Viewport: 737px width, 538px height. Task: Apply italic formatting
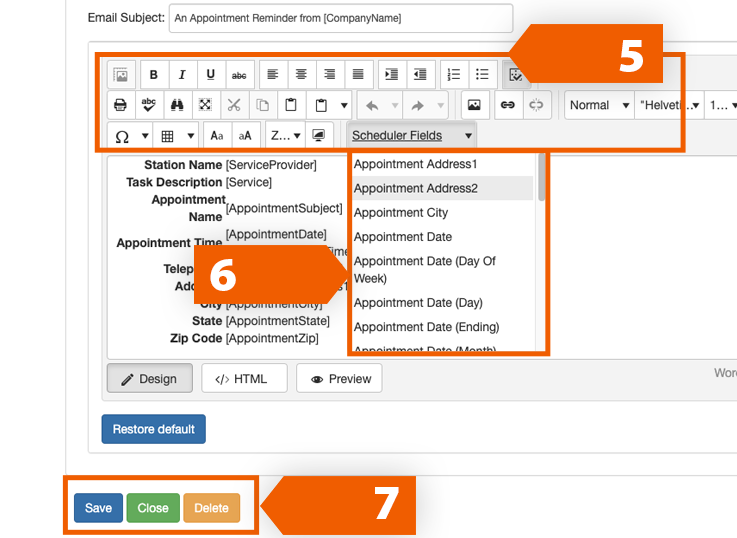[x=182, y=75]
